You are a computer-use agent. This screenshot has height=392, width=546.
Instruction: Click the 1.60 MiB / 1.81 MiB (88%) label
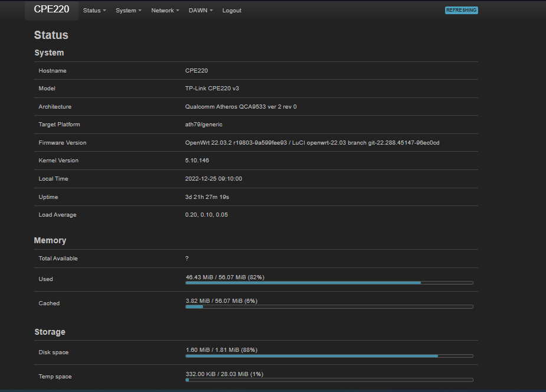coord(221,350)
